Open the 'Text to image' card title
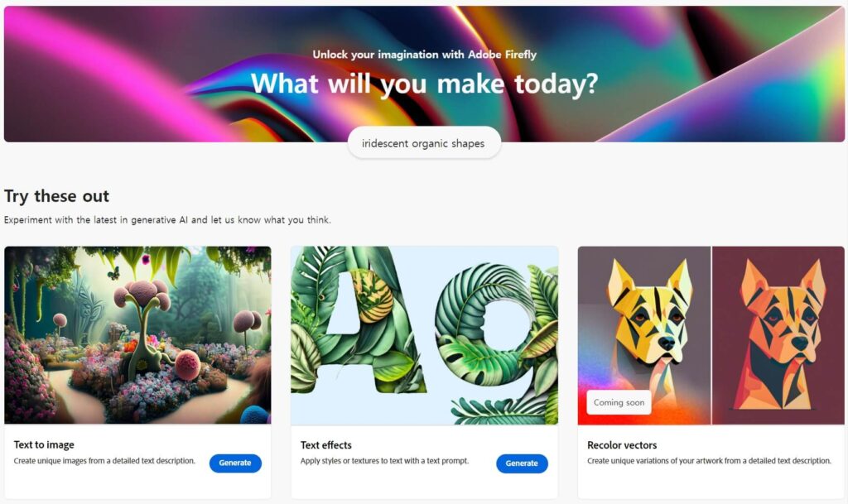Screen dimensions: 848x504 [x=44, y=444]
